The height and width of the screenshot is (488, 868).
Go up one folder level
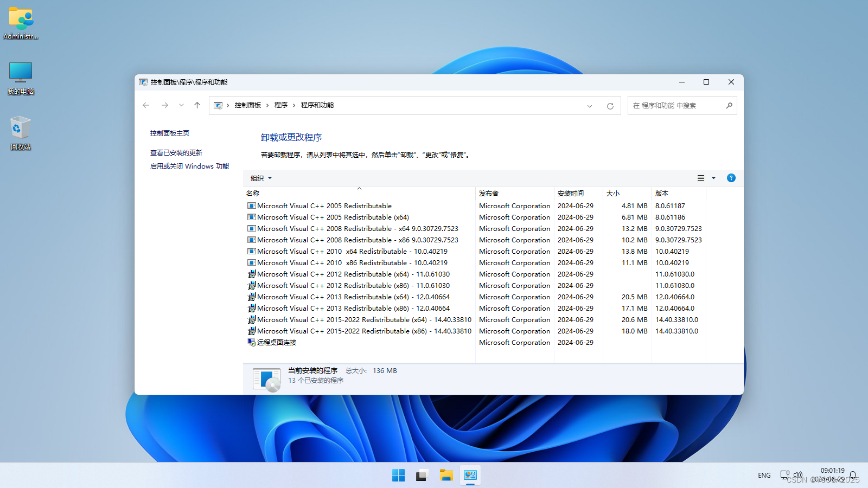(197, 105)
